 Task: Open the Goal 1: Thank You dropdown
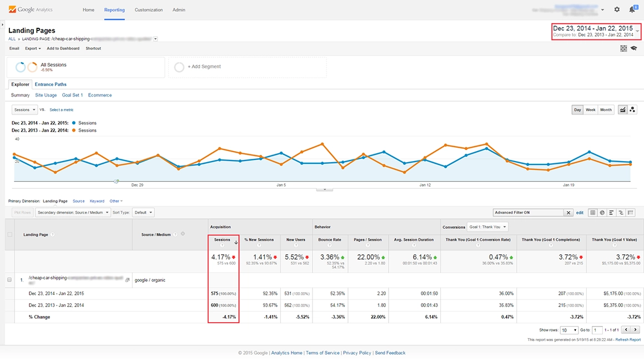click(487, 227)
